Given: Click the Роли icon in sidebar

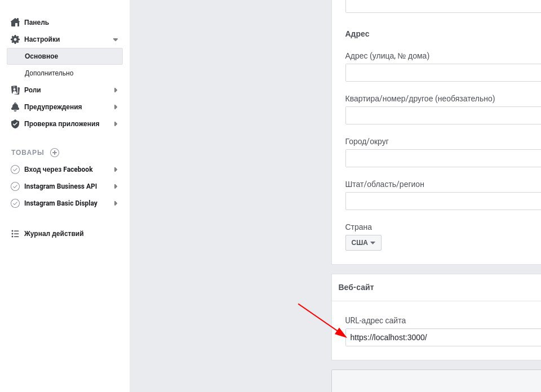Looking at the screenshot, I should point(15,90).
